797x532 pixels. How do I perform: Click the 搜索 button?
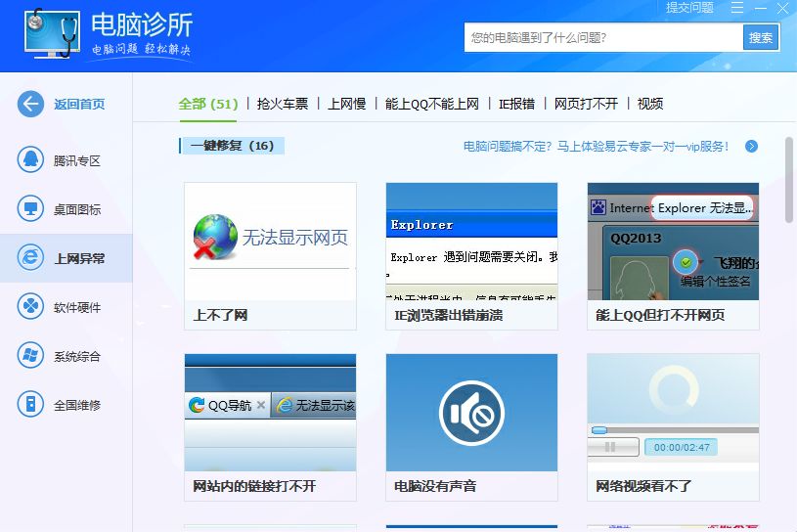coord(761,37)
